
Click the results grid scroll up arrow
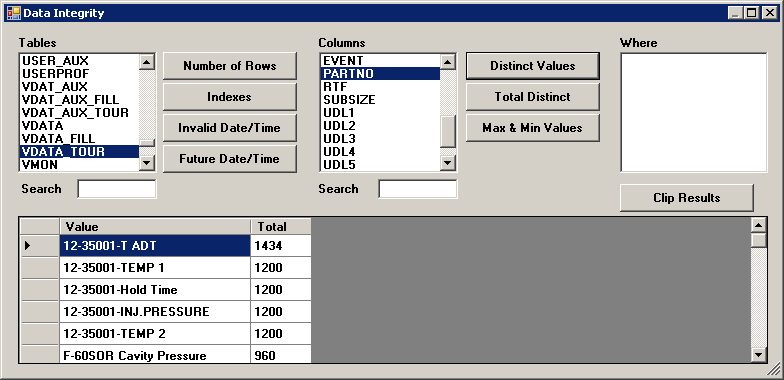759,225
